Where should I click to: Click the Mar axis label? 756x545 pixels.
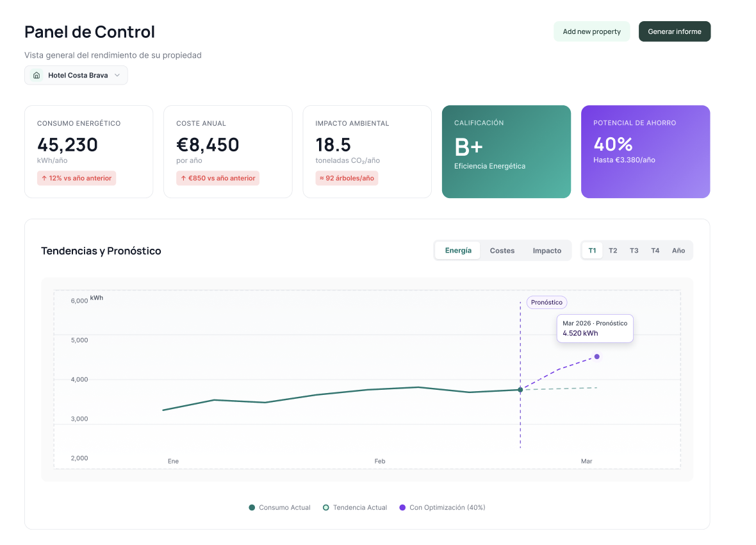[586, 461]
